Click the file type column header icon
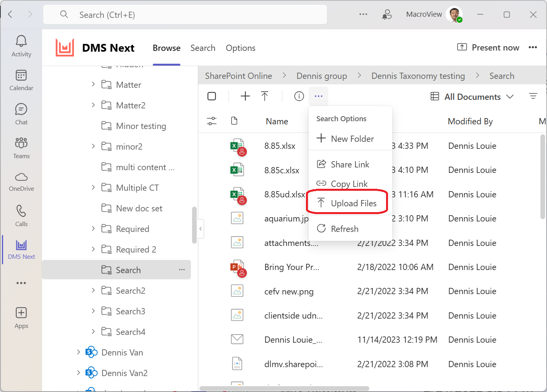 tap(234, 121)
